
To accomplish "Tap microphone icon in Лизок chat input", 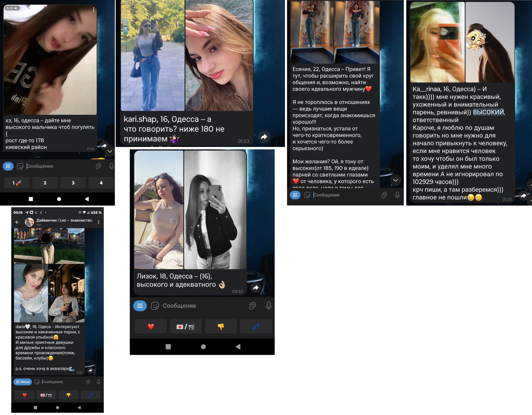I will tap(269, 306).
